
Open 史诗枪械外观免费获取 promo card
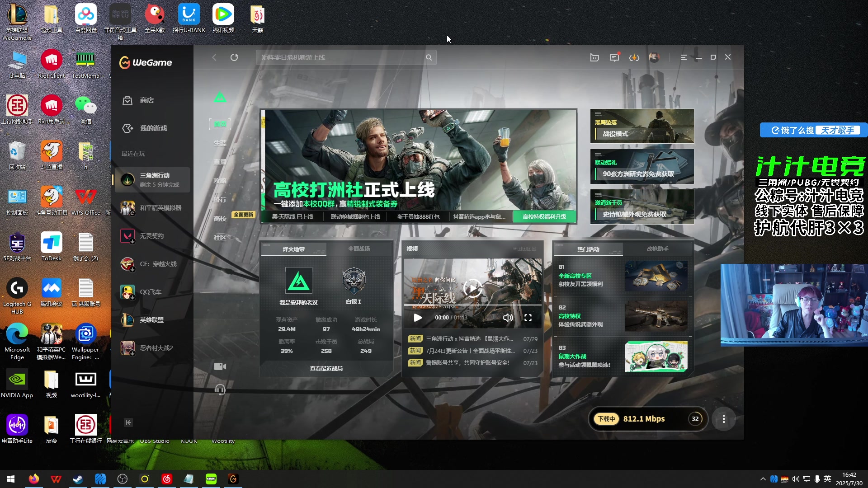[x=642, y=206]
